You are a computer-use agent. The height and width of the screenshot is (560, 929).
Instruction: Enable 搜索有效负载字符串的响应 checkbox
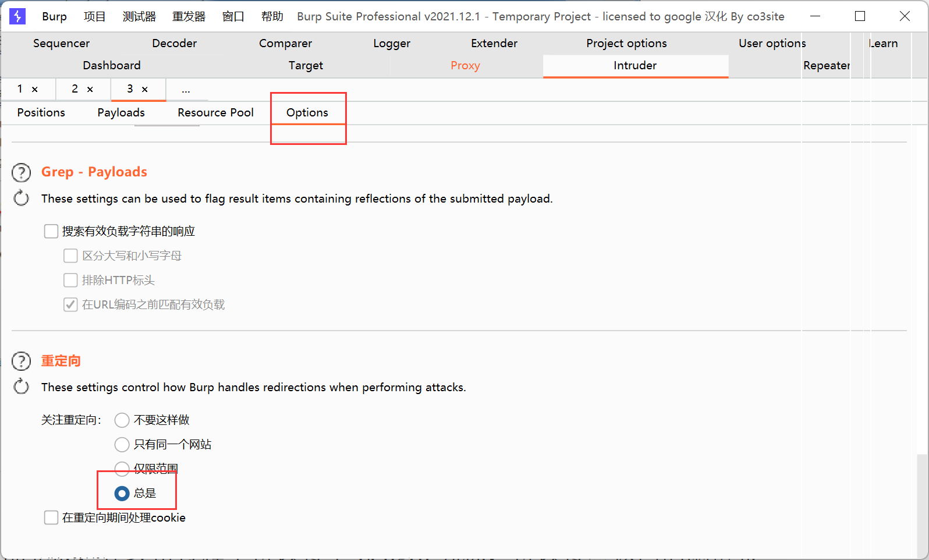(51, 231)
